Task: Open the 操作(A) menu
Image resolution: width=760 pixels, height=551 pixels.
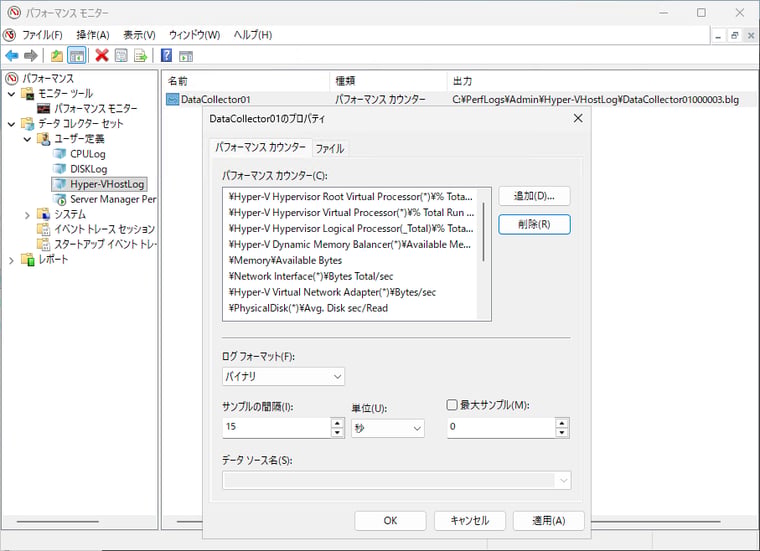Action: (93, 35)
